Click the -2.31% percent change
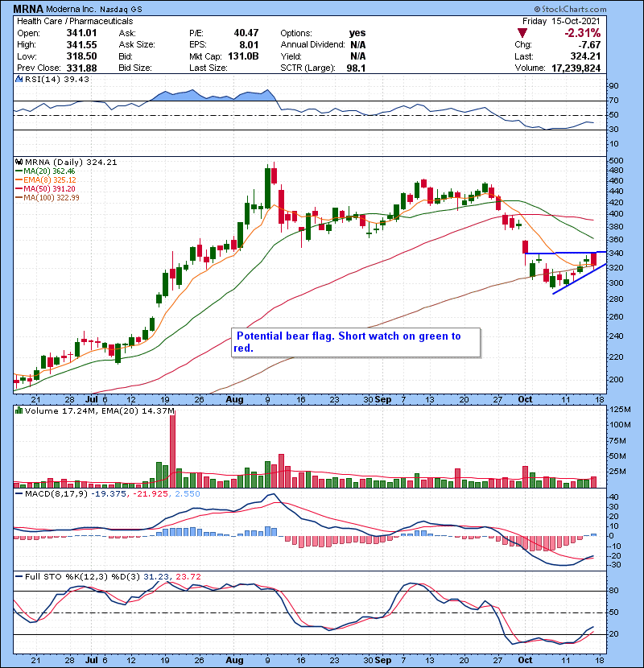The image size is (644, 668). [582, 33]
